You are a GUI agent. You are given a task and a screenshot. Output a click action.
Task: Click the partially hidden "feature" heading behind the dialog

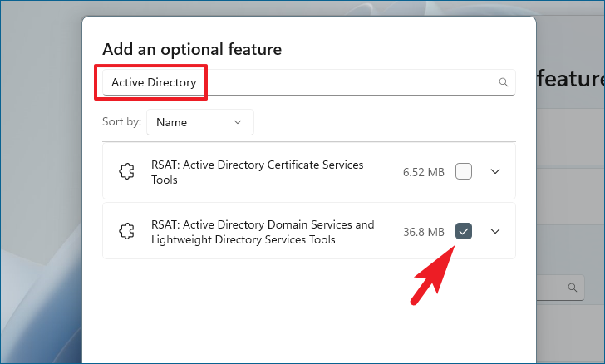570,80
